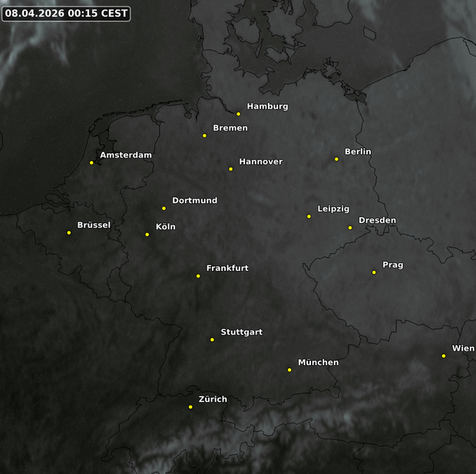Select the Dresden marker dot
The width and height of the screenshot is (476, 474).
(x=350, y=228)
